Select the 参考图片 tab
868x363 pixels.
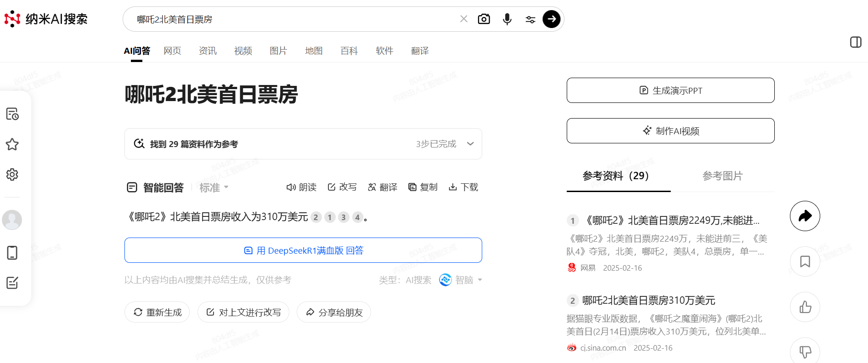(722, 176)
